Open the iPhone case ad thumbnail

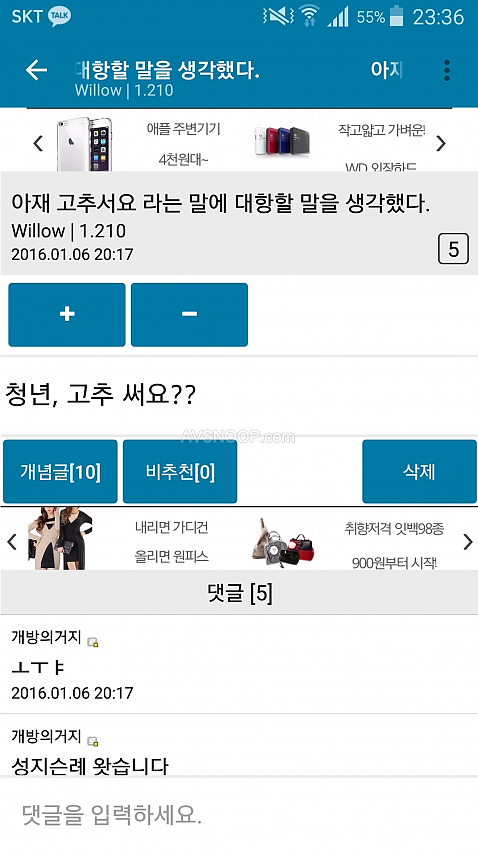pos(85,144)
